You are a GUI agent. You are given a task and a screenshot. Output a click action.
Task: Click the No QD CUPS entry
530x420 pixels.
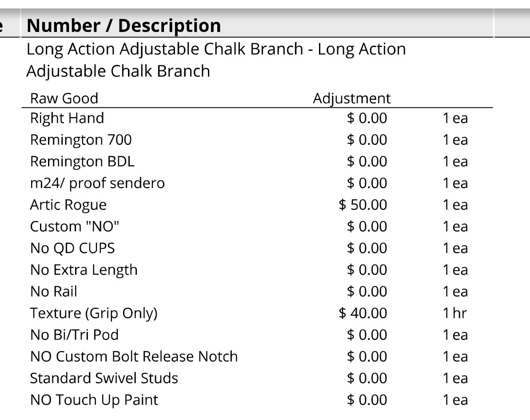tap(72, 248)
